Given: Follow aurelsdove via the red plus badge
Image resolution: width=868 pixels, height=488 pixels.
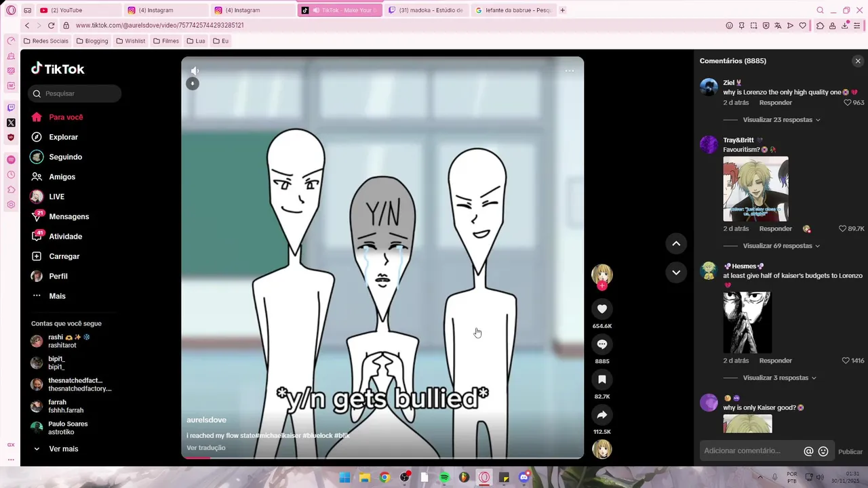Looking at the screenshot, I should (602, 286).
